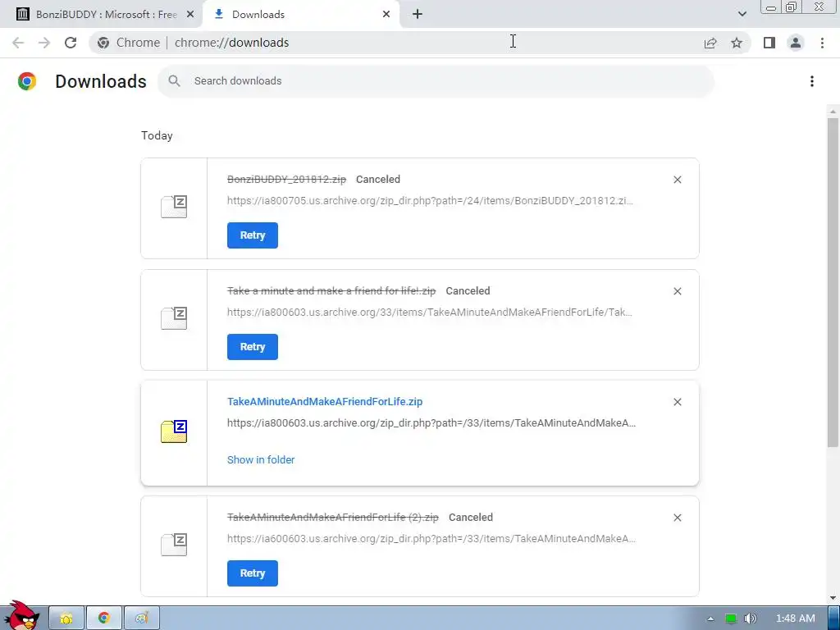Retry the BonziBUDDY_201812.zip download
840x630 pixels.
point(253,235)
